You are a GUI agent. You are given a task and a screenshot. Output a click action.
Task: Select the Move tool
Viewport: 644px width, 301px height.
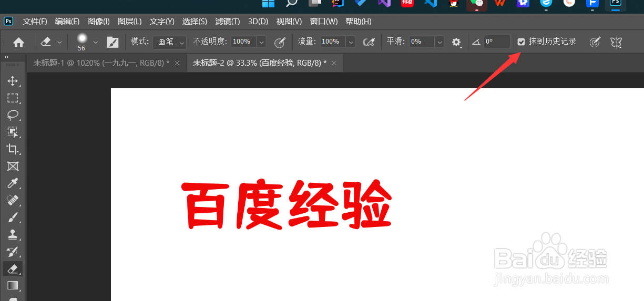13,81
